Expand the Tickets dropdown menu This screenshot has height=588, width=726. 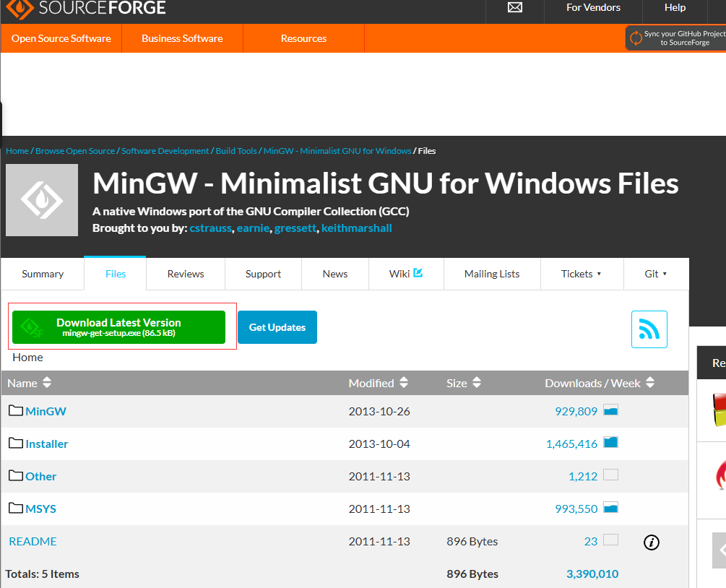point(582,274)
